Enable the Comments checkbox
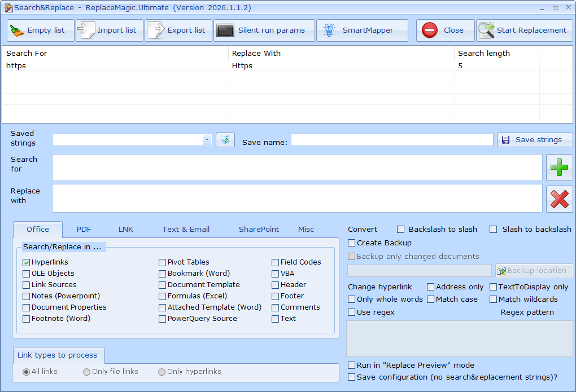The image size is (576, 392). pos(275,307)
